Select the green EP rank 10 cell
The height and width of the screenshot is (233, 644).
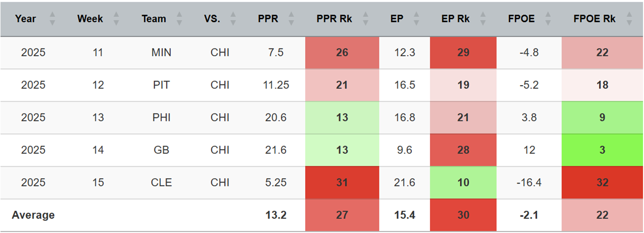463,182
